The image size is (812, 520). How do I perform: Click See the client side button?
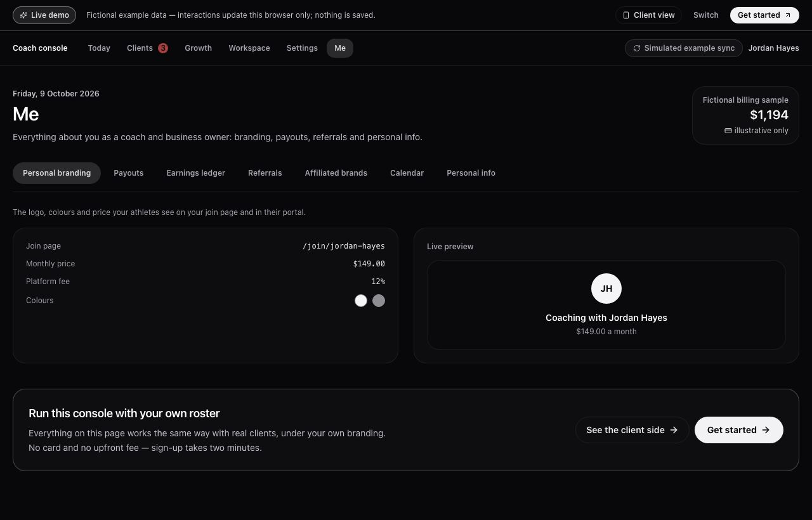[x=632, y=430]
